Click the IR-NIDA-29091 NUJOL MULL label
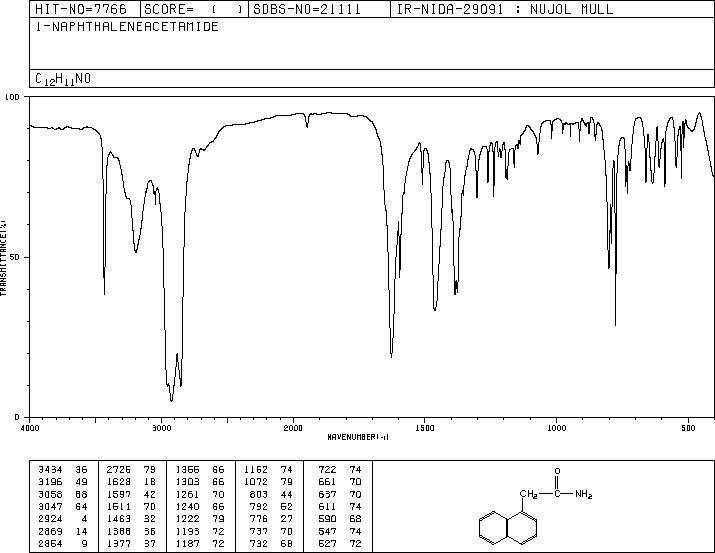The width and height of the screenshot is (715, 553). [505, 9]
